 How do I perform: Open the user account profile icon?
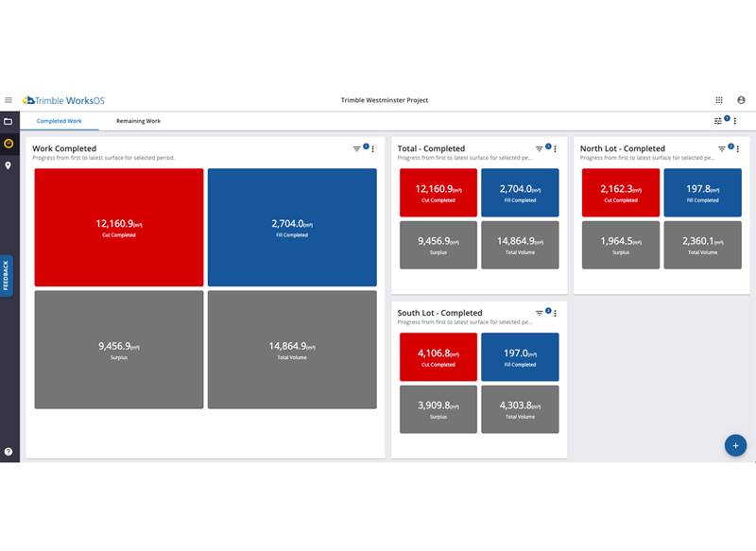pyautogui.click(x=741, y=100)
